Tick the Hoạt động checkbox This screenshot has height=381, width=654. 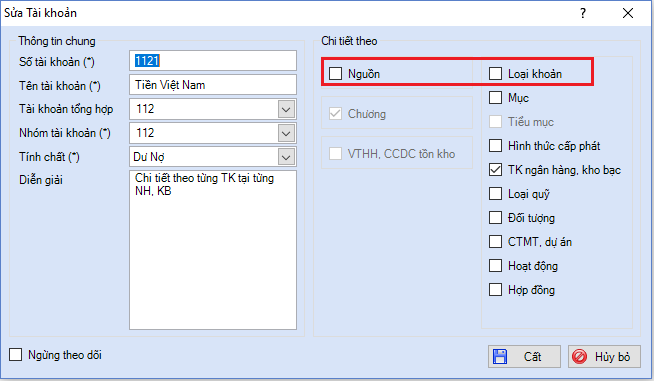pyautogui.click(x=495, y=265)
